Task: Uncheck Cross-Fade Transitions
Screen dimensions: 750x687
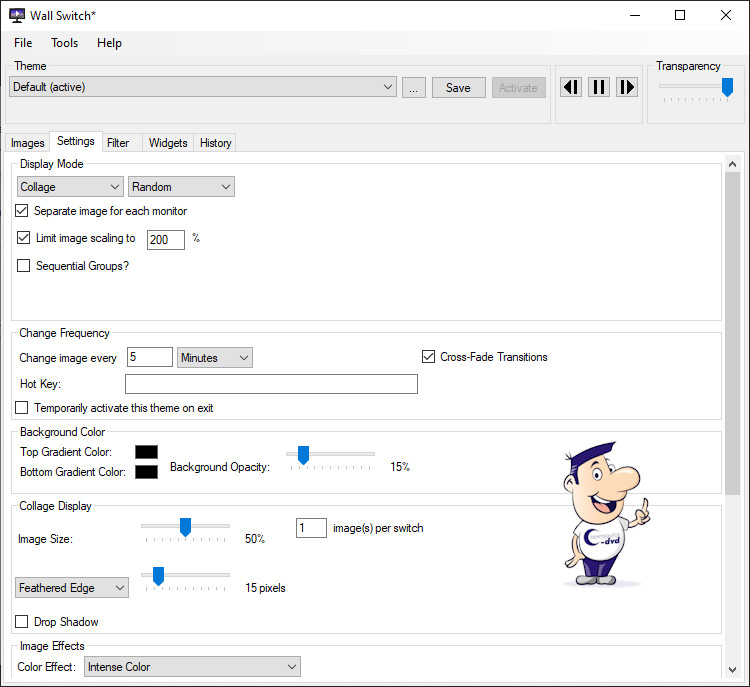Action: [x=428, y=357]
